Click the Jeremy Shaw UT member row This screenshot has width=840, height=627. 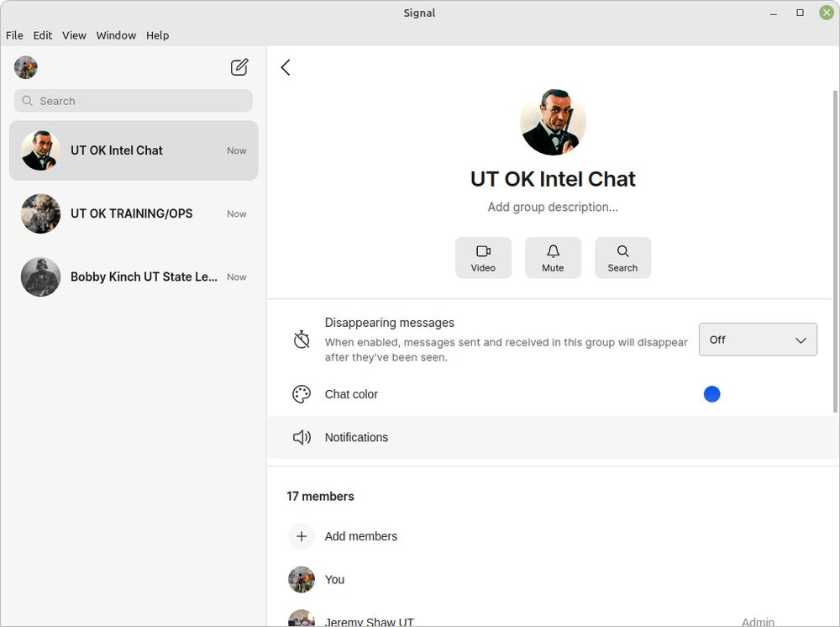pos(553,619)
